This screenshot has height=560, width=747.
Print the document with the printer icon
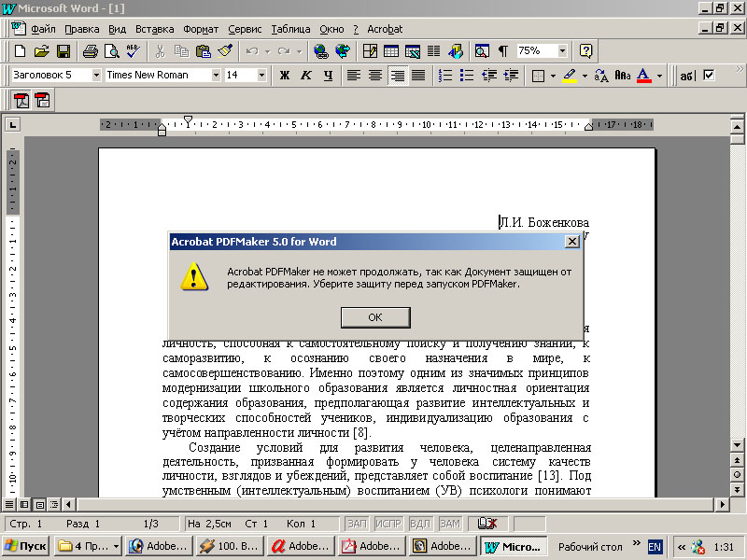90,51
